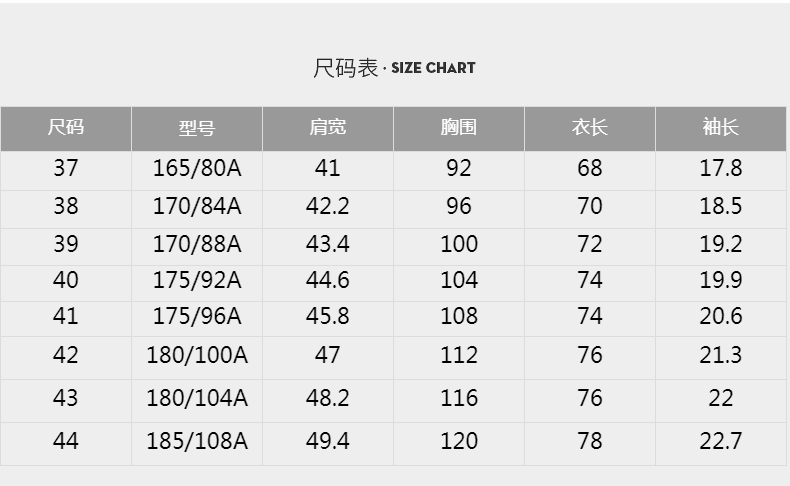Select chest measurement 108 cell
790x486 pixels.
(x=459, y=316)
